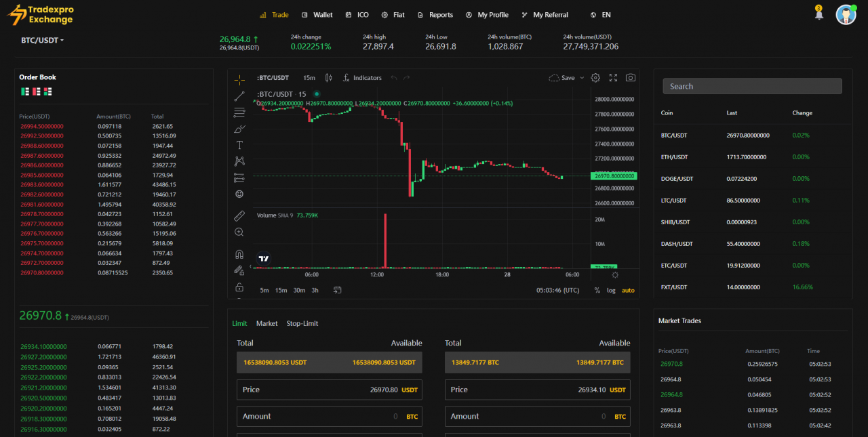The height and width of the screenshot is (437, 868).
Task: Edit the buy Price field 26970.80
Action: click(329, 390)
